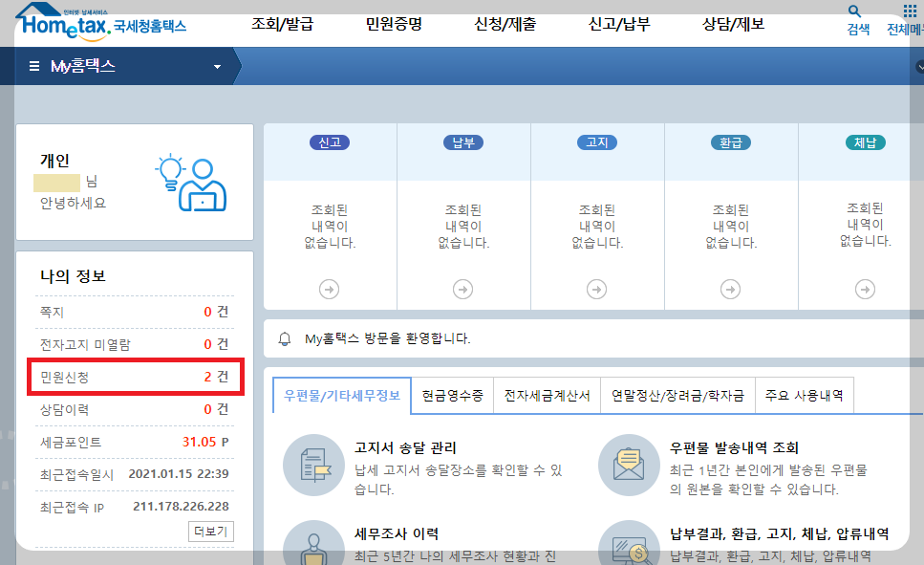Image resolution: width=924 pixels, height=565 pixels.
Task: Open the 조회/발급 menu
Action: point(282,24)
